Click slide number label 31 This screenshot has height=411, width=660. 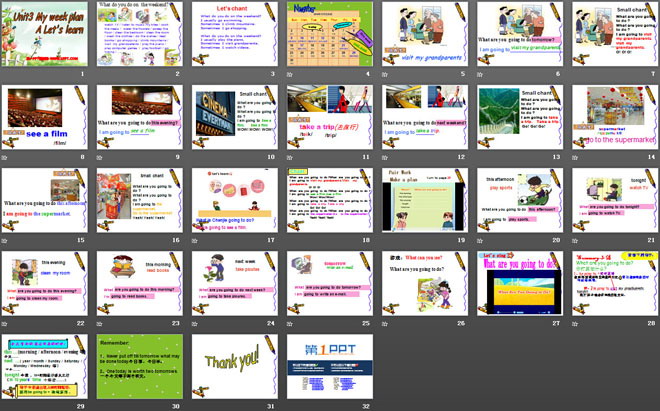pyautogui.click(x=271, y=407)
